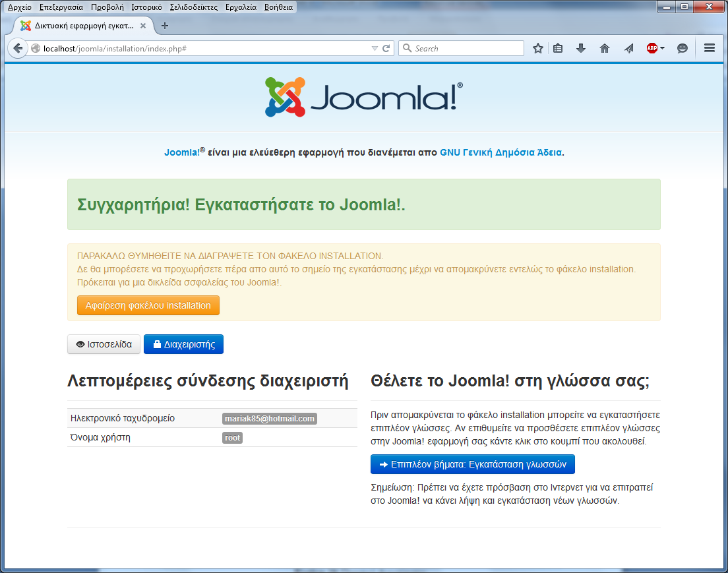
Task: Click the magnifier icon in the Search box
Action: (x=407, y=48)
